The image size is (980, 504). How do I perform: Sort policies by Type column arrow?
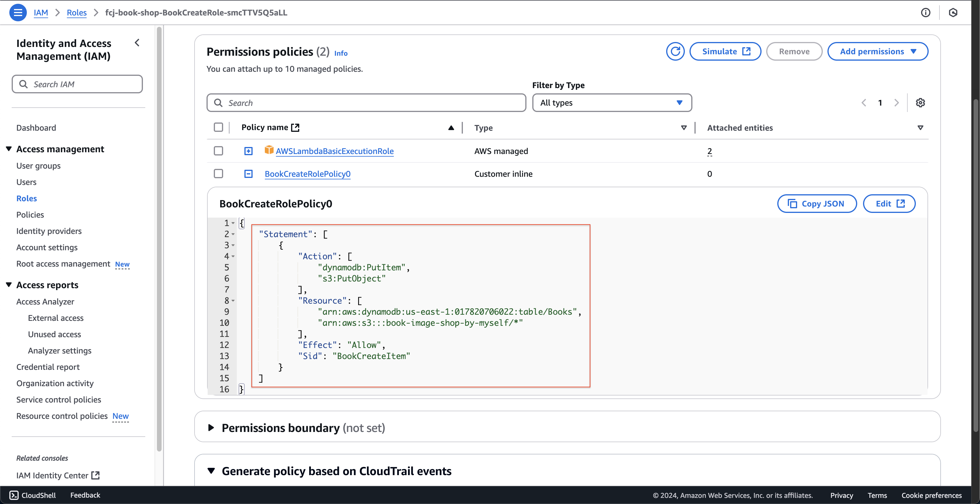pos(684,128)
